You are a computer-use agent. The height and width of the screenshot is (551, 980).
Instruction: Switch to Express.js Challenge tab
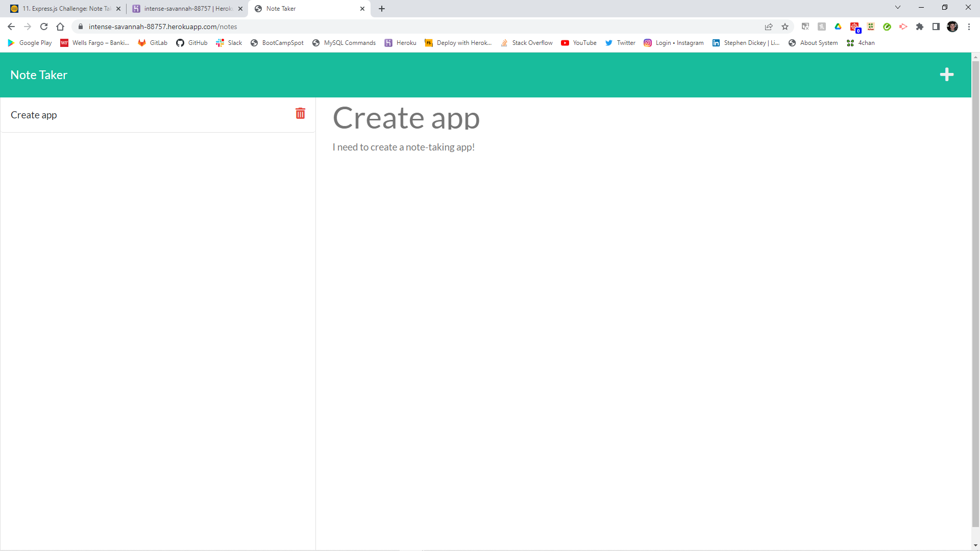(66, 9)
